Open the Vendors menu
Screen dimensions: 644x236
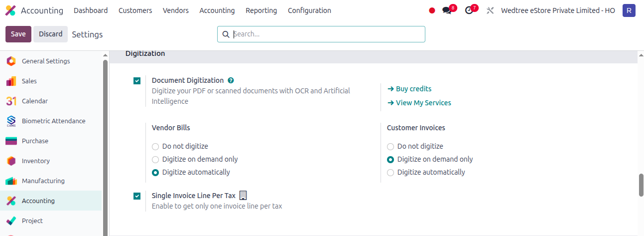[176, 10]
